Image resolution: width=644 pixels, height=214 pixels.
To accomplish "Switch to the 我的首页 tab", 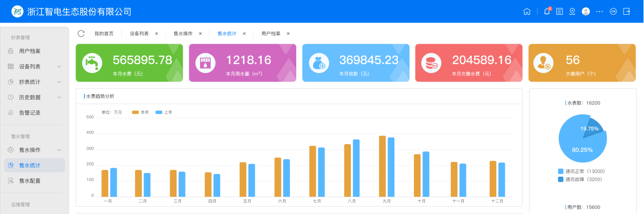I will pyautogui.click(x=103, y=34).
